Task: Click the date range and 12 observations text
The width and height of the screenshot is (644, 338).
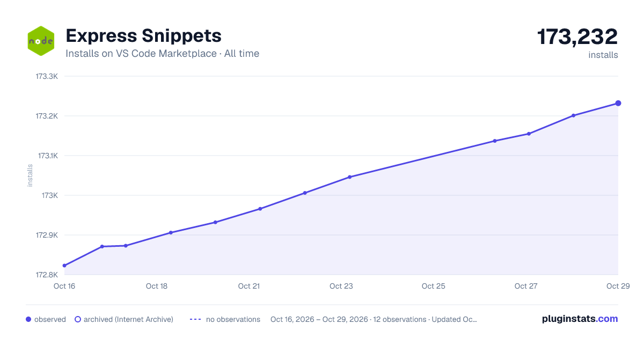Action: click(x=374, y=319)
